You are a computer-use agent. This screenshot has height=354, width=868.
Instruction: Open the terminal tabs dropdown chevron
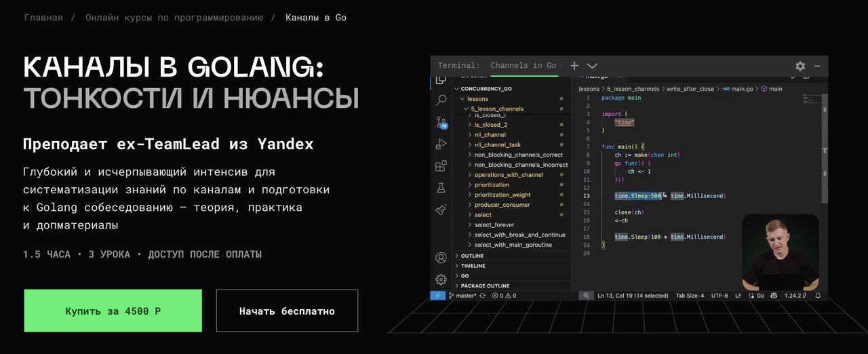click(x=592, y=66)
